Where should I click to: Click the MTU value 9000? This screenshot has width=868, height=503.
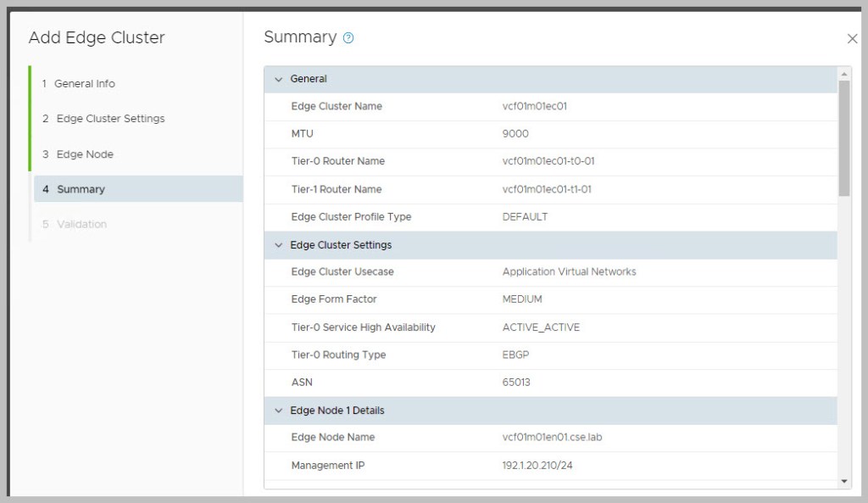(515, 134)
